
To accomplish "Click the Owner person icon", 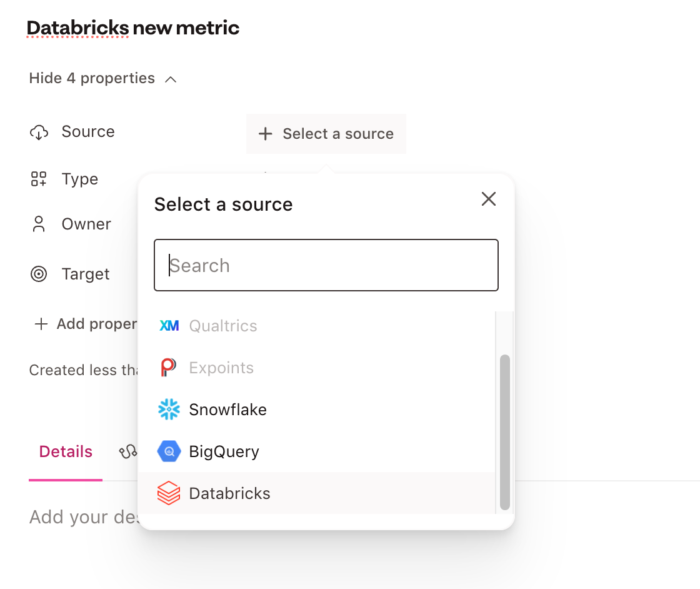I will coord(39,224).
